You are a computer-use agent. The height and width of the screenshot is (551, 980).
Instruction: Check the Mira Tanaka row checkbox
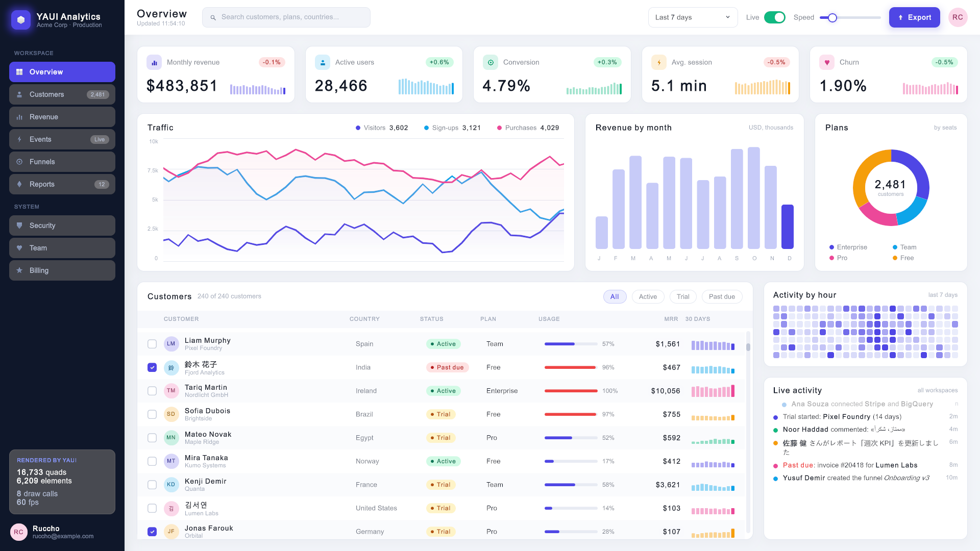(x=152, y=461)
